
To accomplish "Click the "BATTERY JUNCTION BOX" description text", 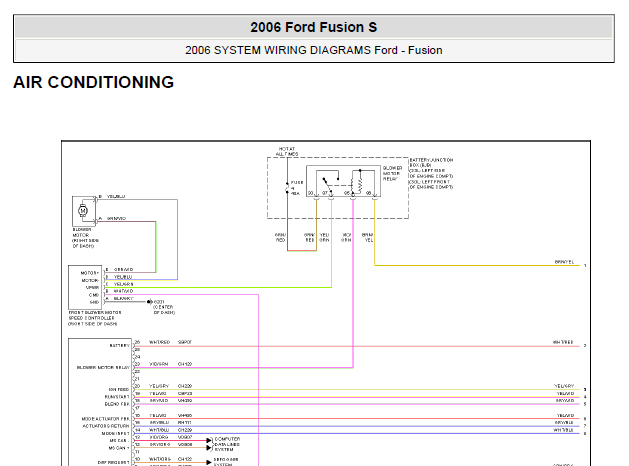I will click(x=431, y=173).
